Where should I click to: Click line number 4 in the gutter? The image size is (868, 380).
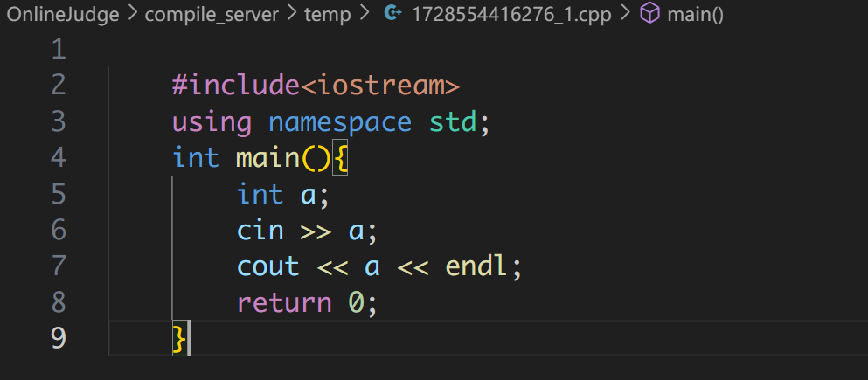(58, 158)
